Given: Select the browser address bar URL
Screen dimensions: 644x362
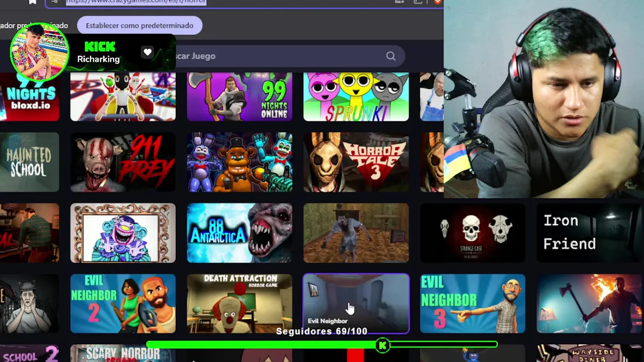Looking at the screenshot, I should coord(136,2).
